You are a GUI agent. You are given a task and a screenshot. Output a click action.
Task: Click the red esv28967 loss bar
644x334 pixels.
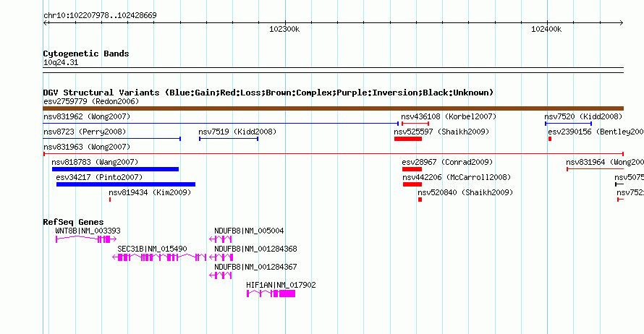pos(412,169)
